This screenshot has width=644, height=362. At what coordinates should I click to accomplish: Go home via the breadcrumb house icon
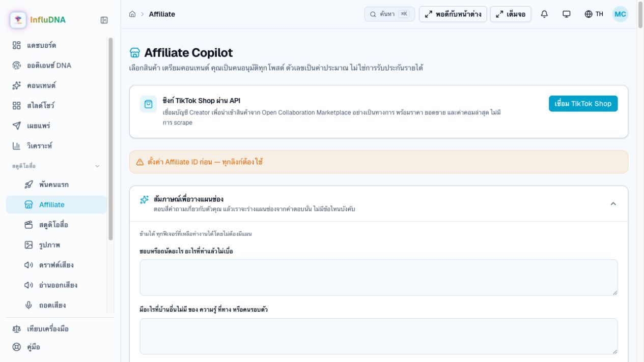point(132,14)
